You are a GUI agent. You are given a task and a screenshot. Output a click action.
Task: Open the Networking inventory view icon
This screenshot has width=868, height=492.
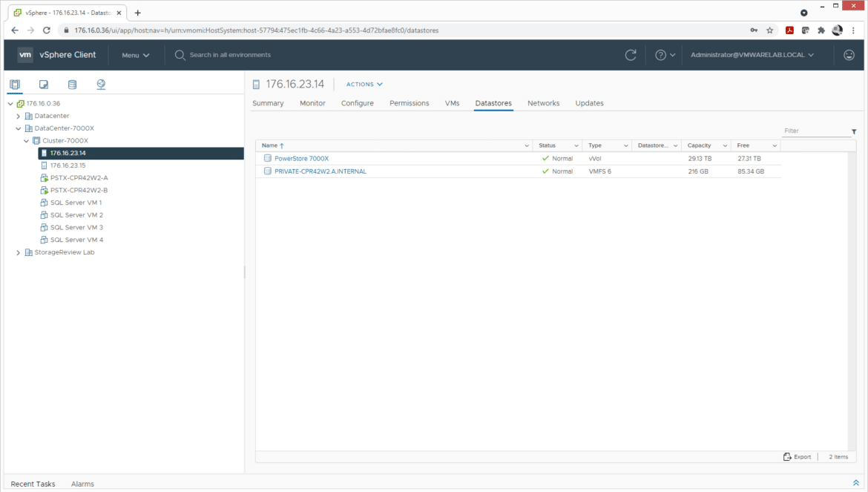(x=101, y=84)
